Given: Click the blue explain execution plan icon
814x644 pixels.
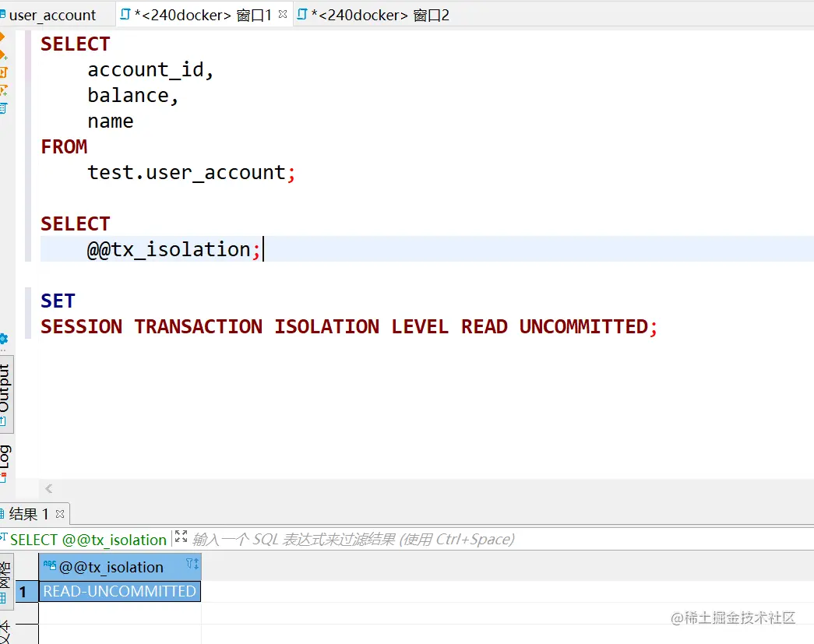Looking at the screenshot, I should coord(3,108).
